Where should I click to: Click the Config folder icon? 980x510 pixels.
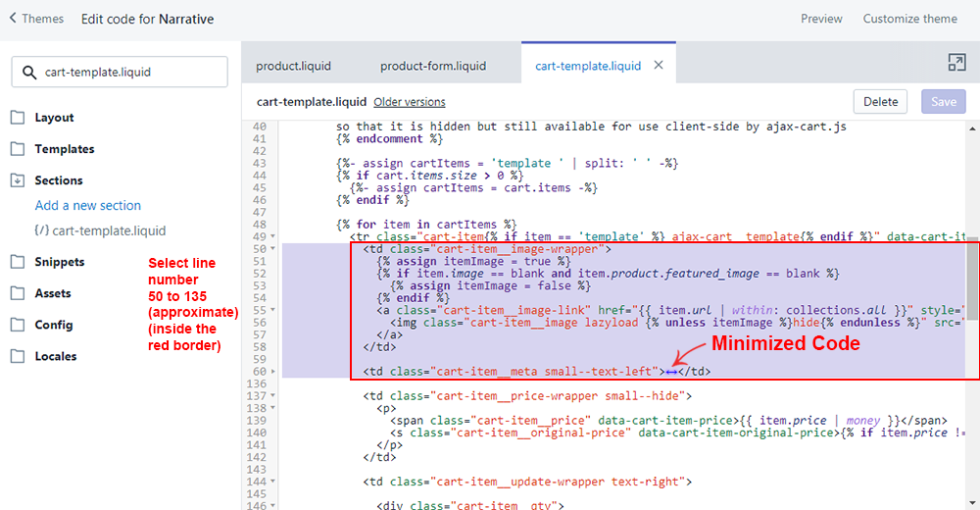(x=18, y=325)
